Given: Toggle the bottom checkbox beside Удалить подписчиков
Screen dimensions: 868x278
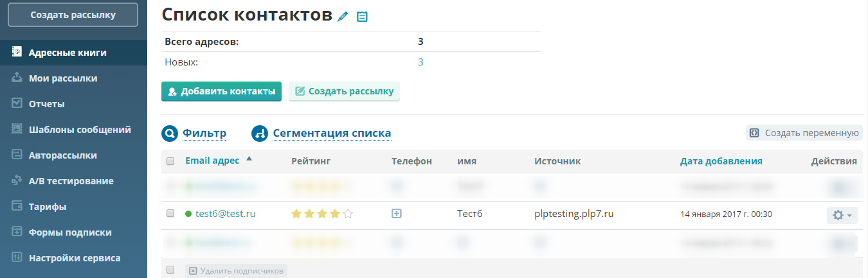Looking at the screenshot, I should pyautogui.click(x=170, y=270).
